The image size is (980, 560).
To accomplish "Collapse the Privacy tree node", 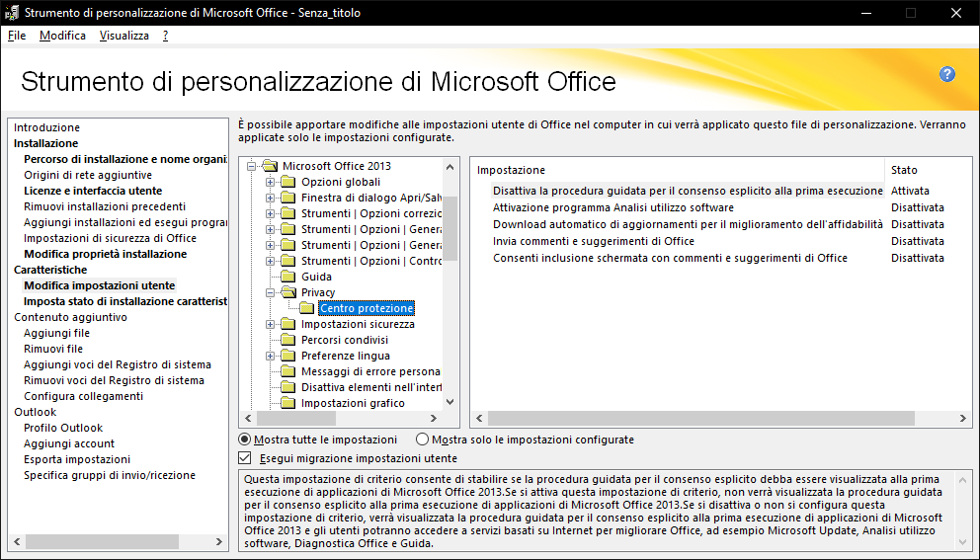I will [270, 292].
